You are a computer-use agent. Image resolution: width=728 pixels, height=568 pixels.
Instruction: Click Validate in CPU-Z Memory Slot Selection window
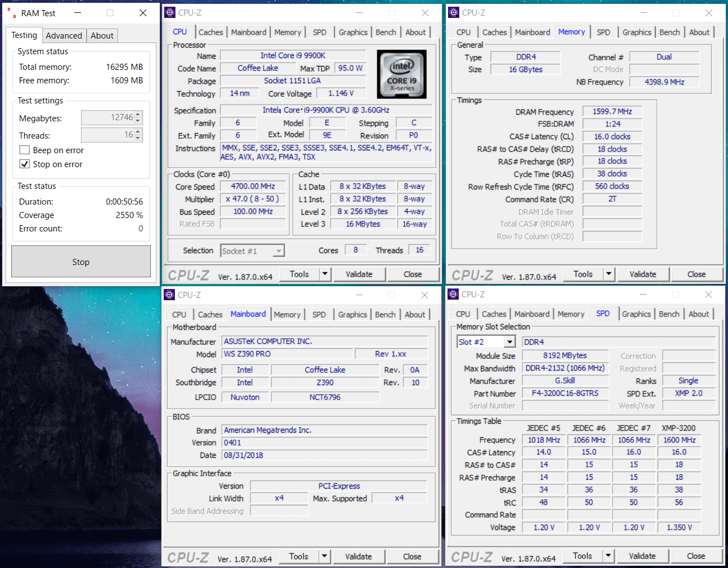[643, 556]
